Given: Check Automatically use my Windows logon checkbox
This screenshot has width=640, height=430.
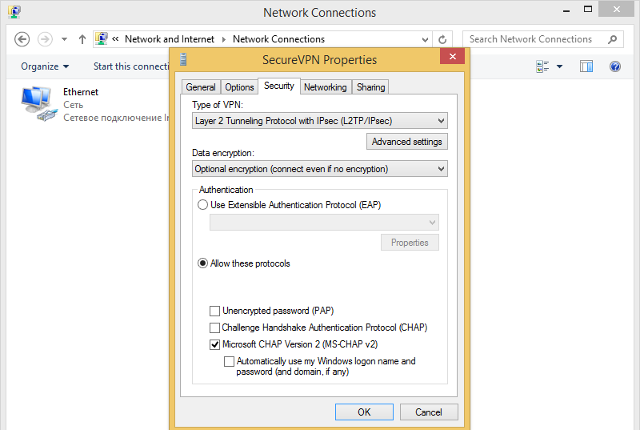Looking at the screenshot, I should 229,361.
